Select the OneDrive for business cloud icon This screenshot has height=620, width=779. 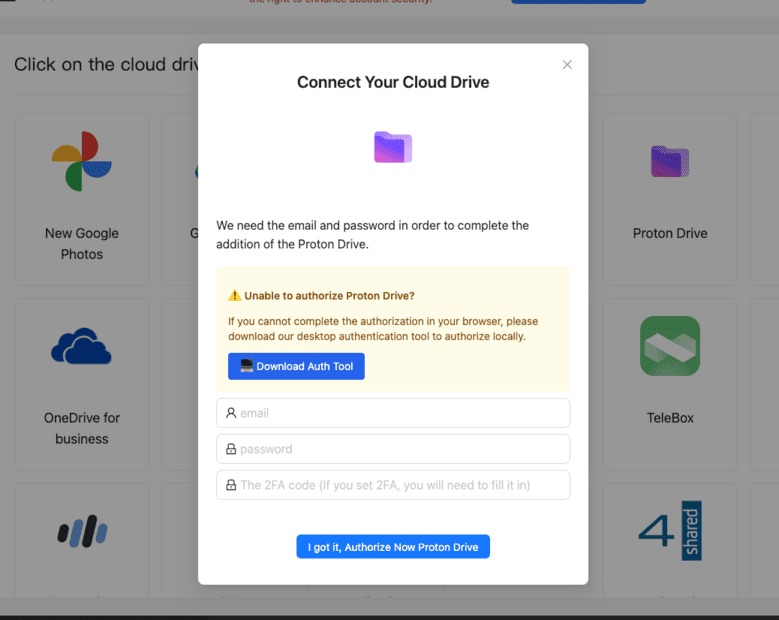click(81, 346)
